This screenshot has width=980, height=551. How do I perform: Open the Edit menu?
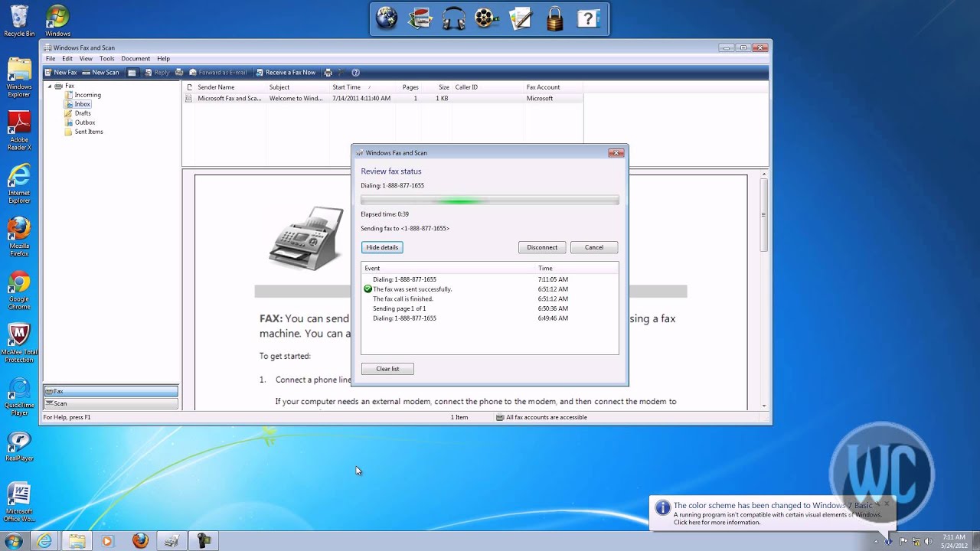click(x=67, y=59)
